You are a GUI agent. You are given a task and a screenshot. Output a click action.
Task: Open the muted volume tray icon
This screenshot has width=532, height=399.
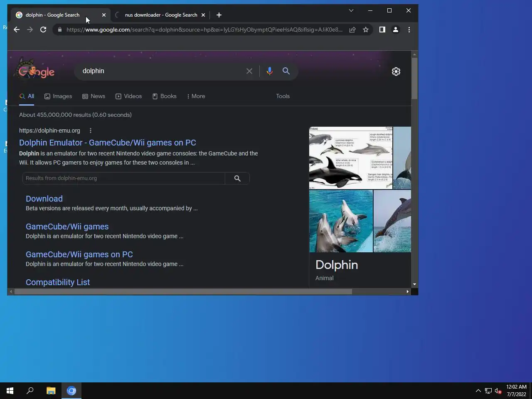click(498, 391)
